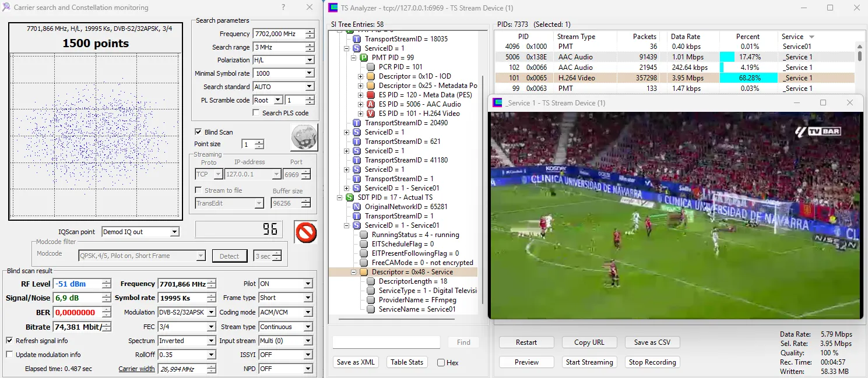The width and height of the screenshot is (868, 378).
Task: Click the Stop Recording button
Action: [x=652, y=362]
